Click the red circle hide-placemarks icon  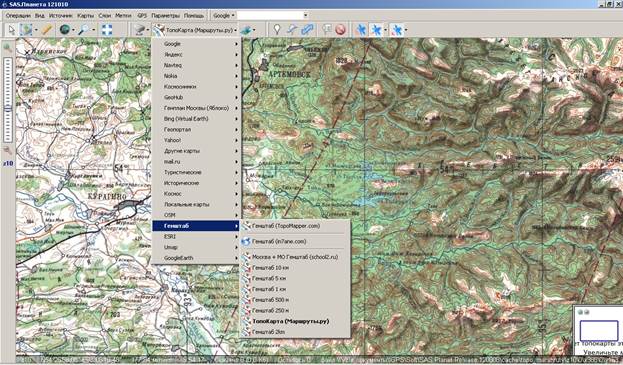pos(340,30)
